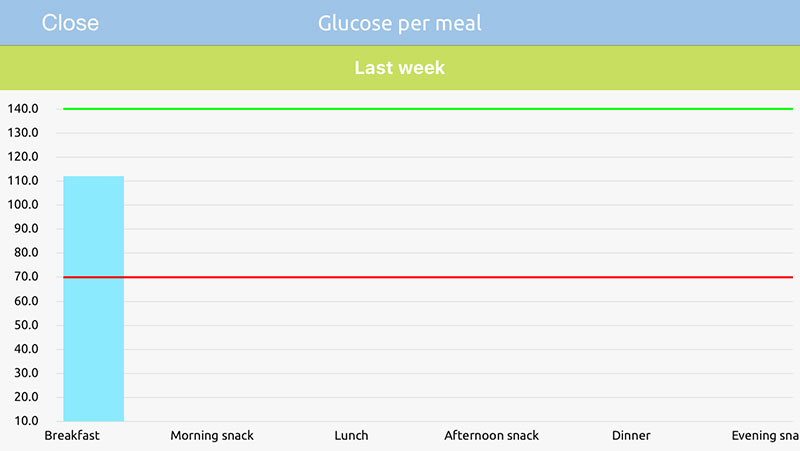Select the Evening snack axis label

[x=767, y=436]
